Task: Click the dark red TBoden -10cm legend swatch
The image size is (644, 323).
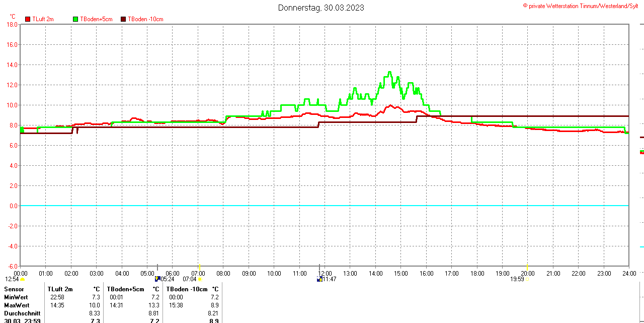Action: tap(123, 19)
